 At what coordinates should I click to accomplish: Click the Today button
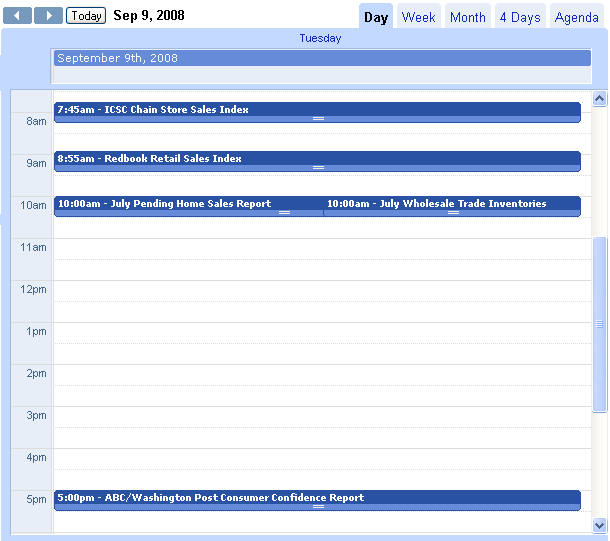[x=86, y=16]
